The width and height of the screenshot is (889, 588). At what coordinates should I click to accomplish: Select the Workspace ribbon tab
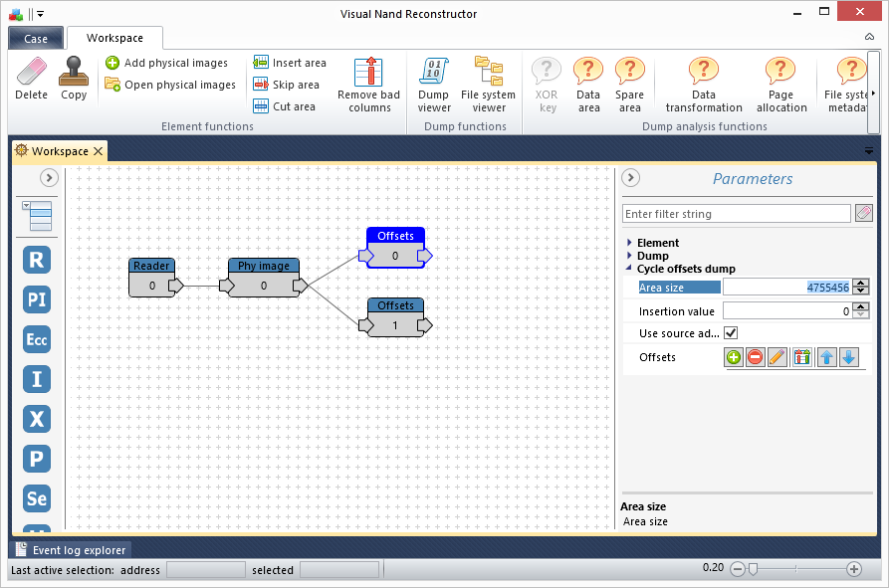[x=115, y=38]
